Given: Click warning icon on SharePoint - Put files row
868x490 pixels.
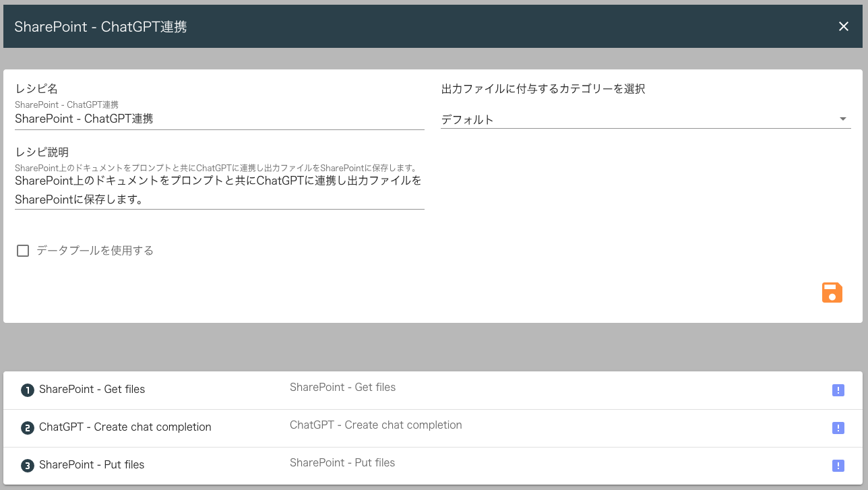Looking at the screenshot, I should pos(838,466).
